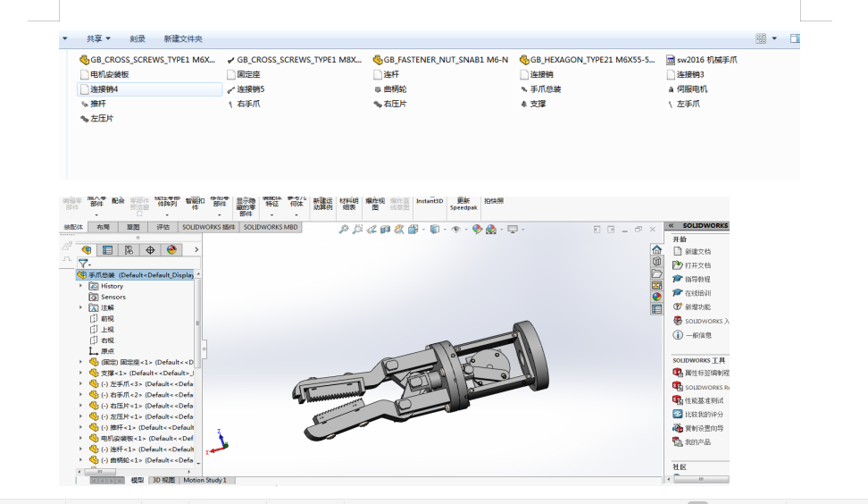
Task: Switch to the 评估 evaluate tab
Action: coord(163,227)
